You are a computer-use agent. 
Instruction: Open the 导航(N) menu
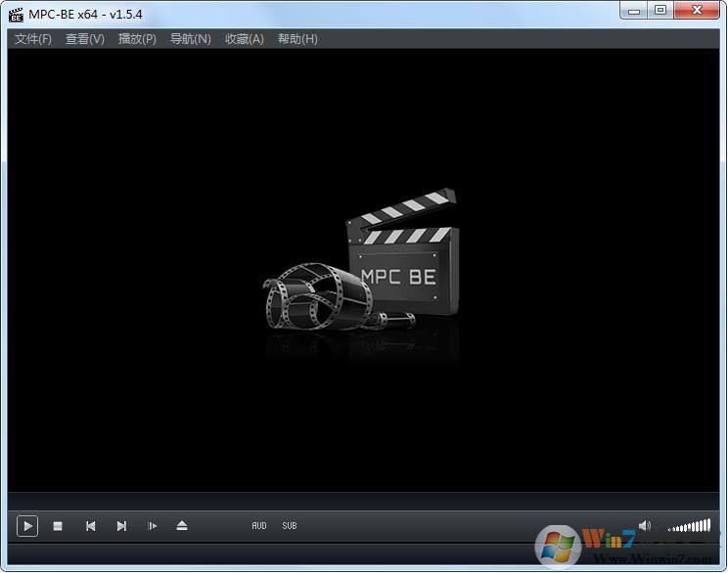pos(191,39)
